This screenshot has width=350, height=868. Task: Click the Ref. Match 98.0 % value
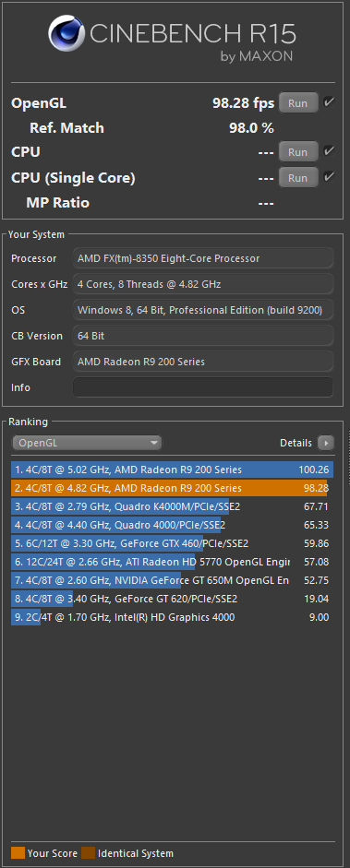(251, 128)
